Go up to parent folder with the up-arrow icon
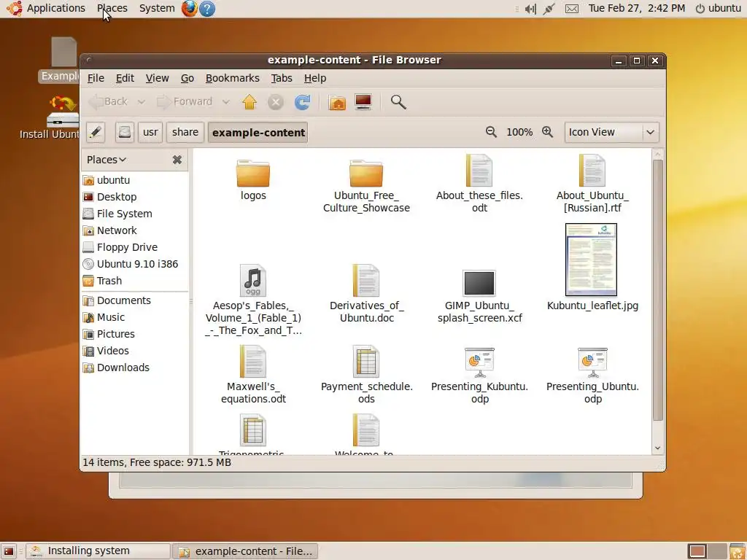The width and height of the screenshot is (747, 560). tap(249, 102)
